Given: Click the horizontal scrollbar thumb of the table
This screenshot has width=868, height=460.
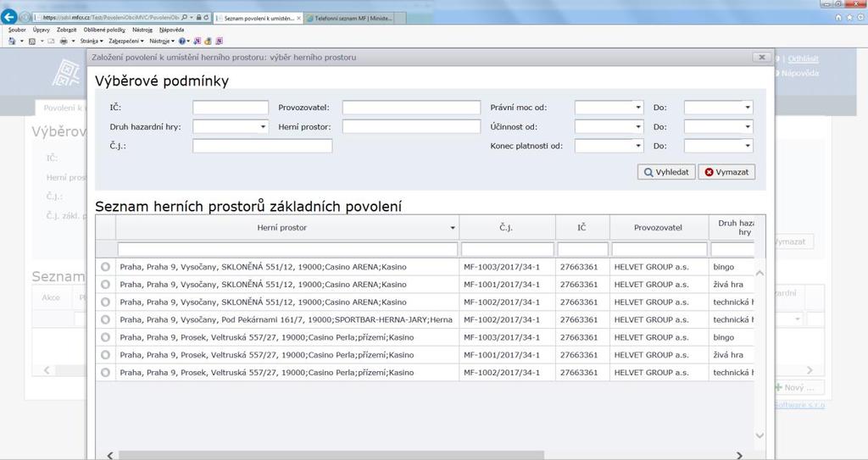Looking at the screenshot, I should click(331, 455).
